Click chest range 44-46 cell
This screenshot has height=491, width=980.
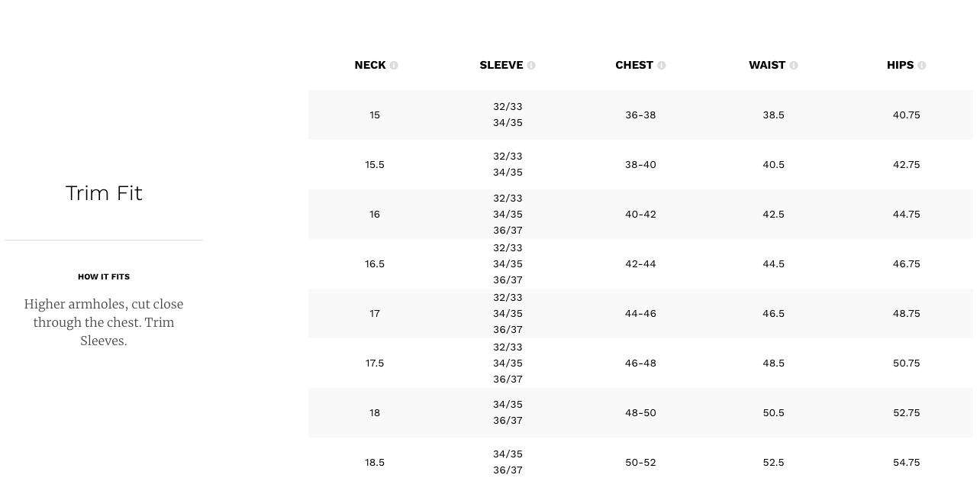coord(640,314)
